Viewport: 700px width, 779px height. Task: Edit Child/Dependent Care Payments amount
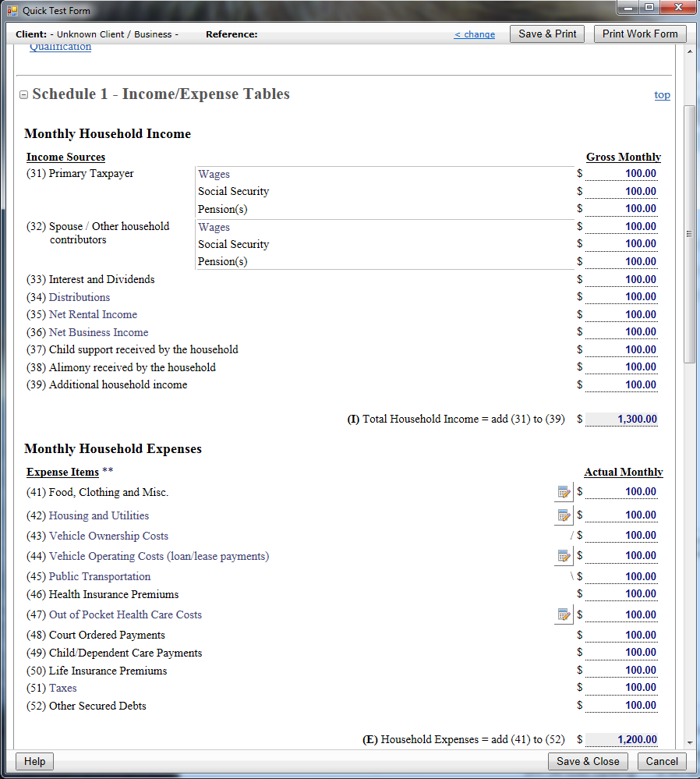[621, 653]
